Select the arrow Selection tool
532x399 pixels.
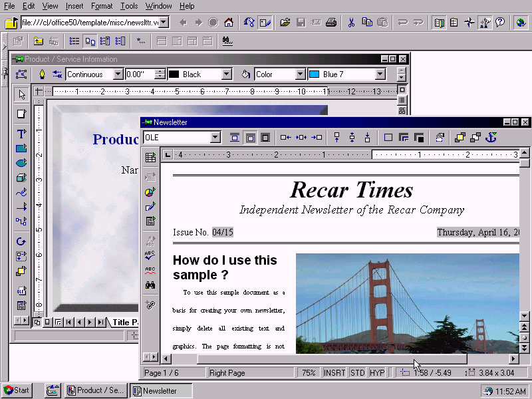(x=21, y=94)
